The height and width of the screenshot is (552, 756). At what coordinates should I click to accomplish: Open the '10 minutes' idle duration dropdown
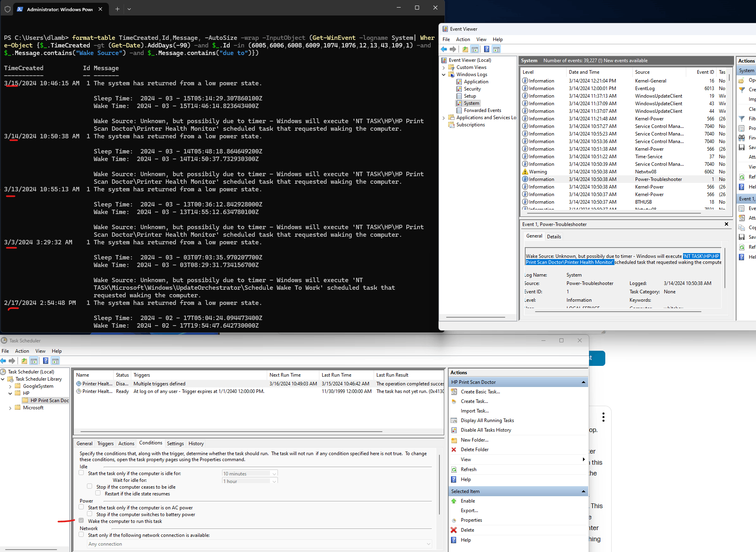(250, 473)
